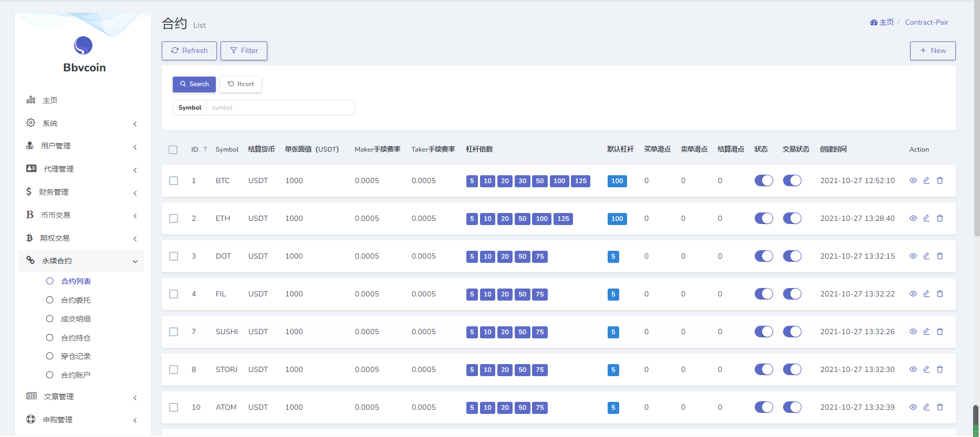Click the dashboard icon in breadcrumb
This screenshot has height=437, width=980.
[874, 23]
